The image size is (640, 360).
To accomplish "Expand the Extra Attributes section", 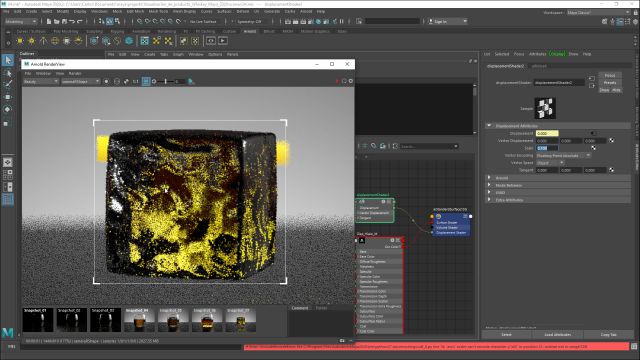I will pyautogui.click(x=489, y=200).
